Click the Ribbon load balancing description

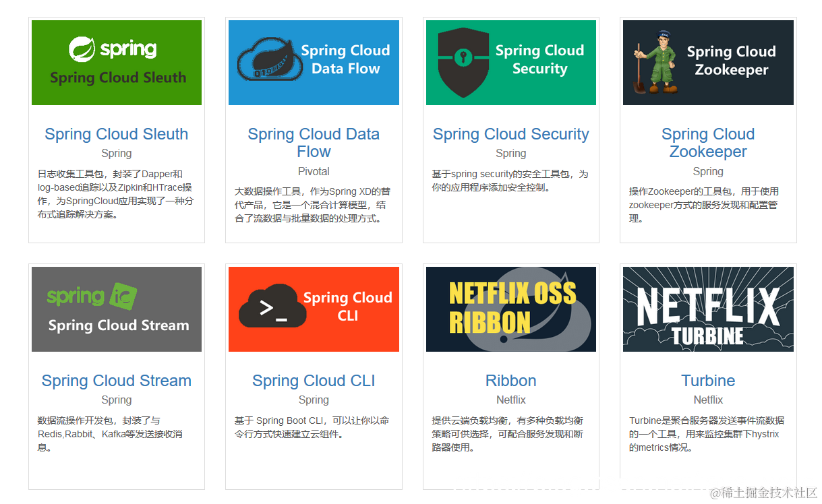point(508,434)
